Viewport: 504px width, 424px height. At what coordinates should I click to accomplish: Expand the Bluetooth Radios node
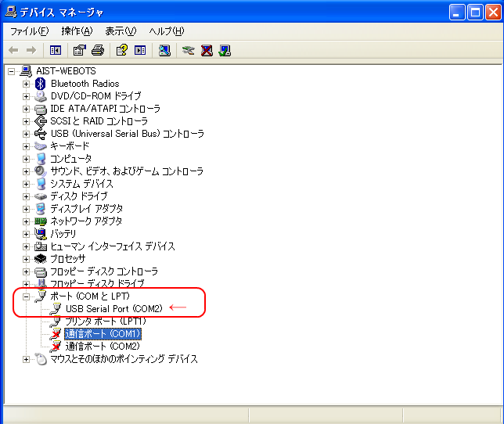[26, 84]
